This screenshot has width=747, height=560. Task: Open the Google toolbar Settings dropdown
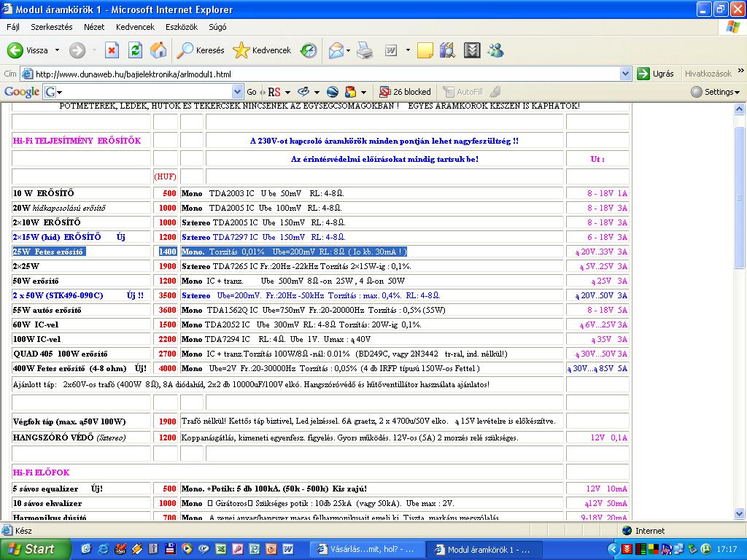716,92
